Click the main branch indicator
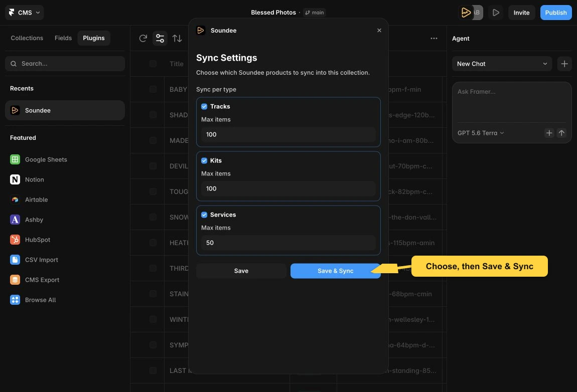Image resolution: width=577 pixels, height=392 pixels. pyautogui.click(x=315, y=13)
